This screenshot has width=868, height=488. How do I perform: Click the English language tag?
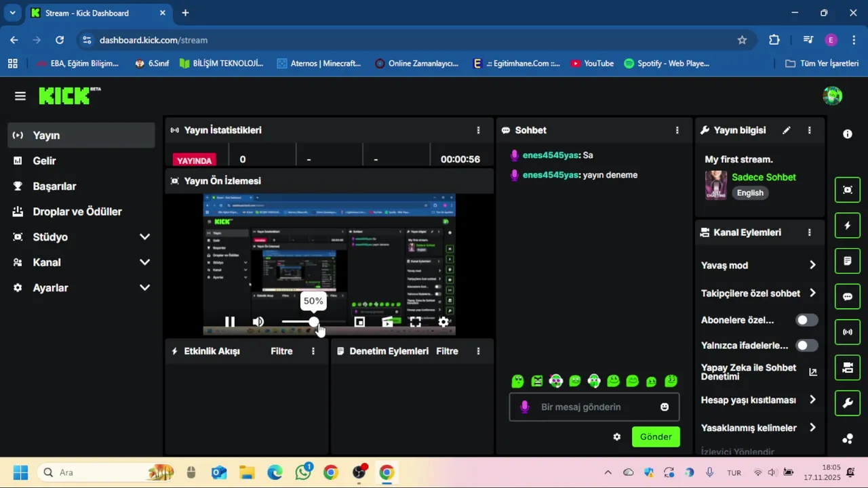point(750,193)
